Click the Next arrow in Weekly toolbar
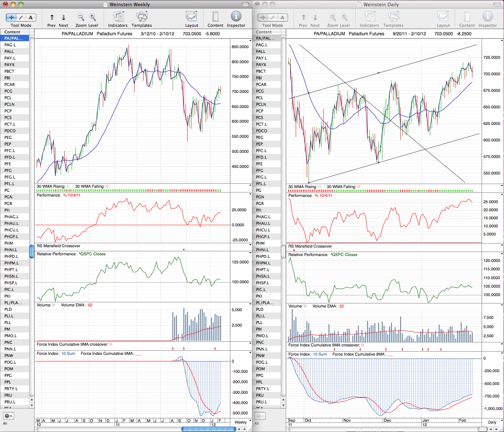Viewport: 504px width, 432px height. point(64,17)
